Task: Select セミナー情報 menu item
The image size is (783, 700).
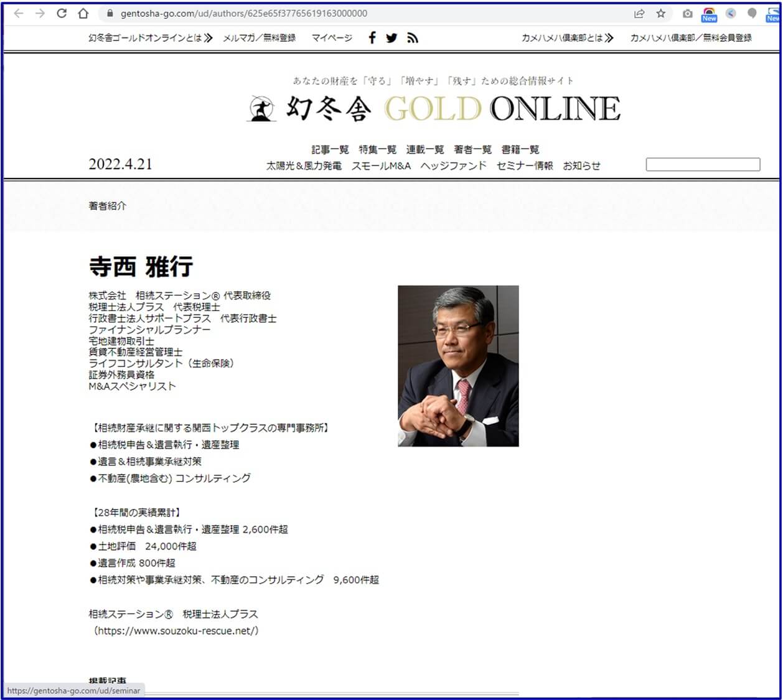Action: (x=525, y=166)
